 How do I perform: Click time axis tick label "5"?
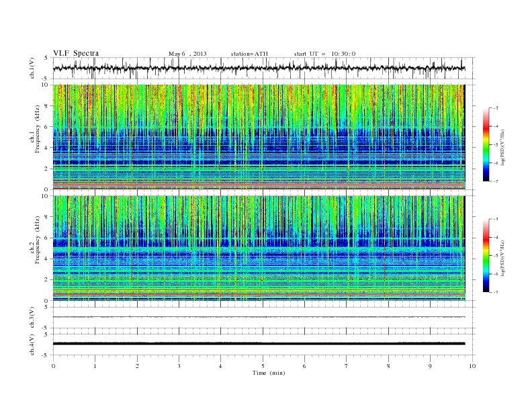point(263,366)
